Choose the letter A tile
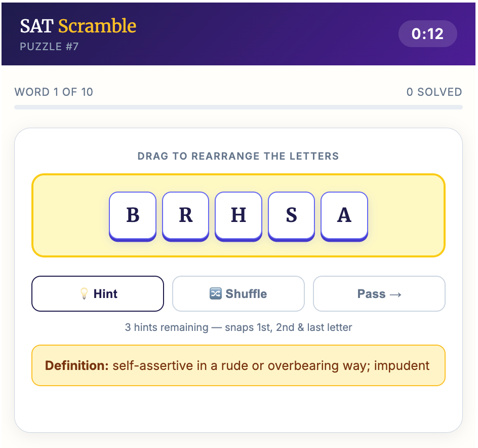This screenshot has width=478, height=448. (x=344, y=215)
